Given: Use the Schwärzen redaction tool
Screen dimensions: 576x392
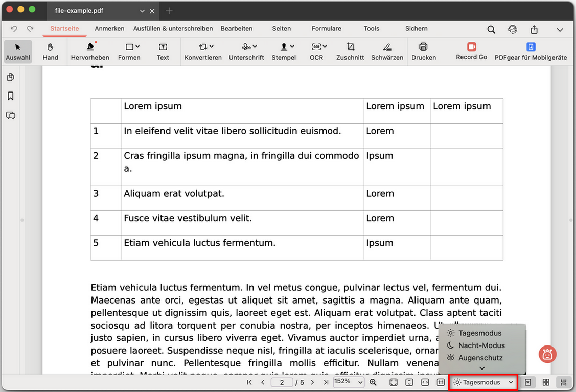Looking at the screenshot, I should tap(387, 51).
